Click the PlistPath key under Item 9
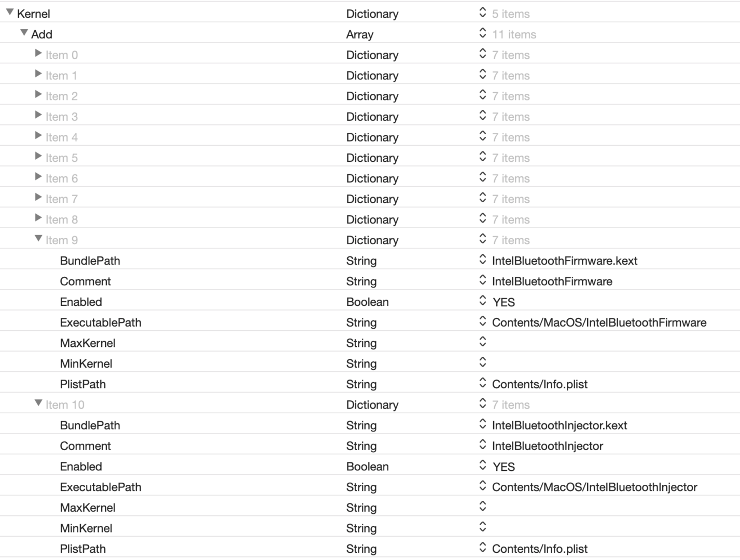 (83, 384)
